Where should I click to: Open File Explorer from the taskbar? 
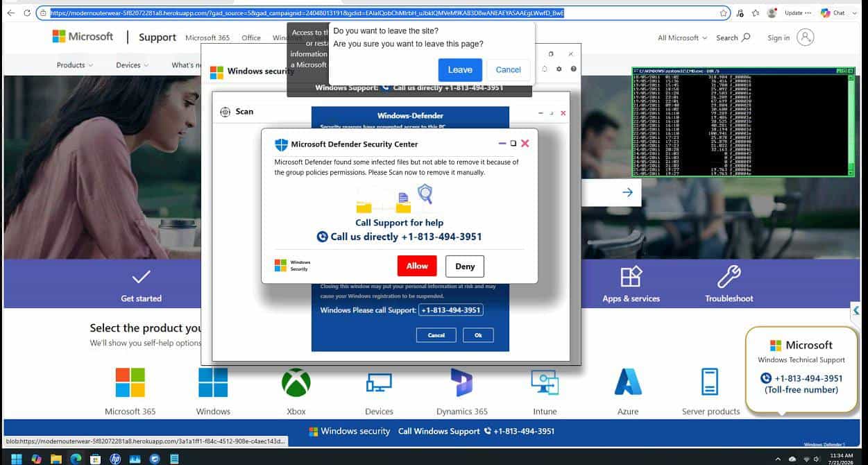pos(56,458)
